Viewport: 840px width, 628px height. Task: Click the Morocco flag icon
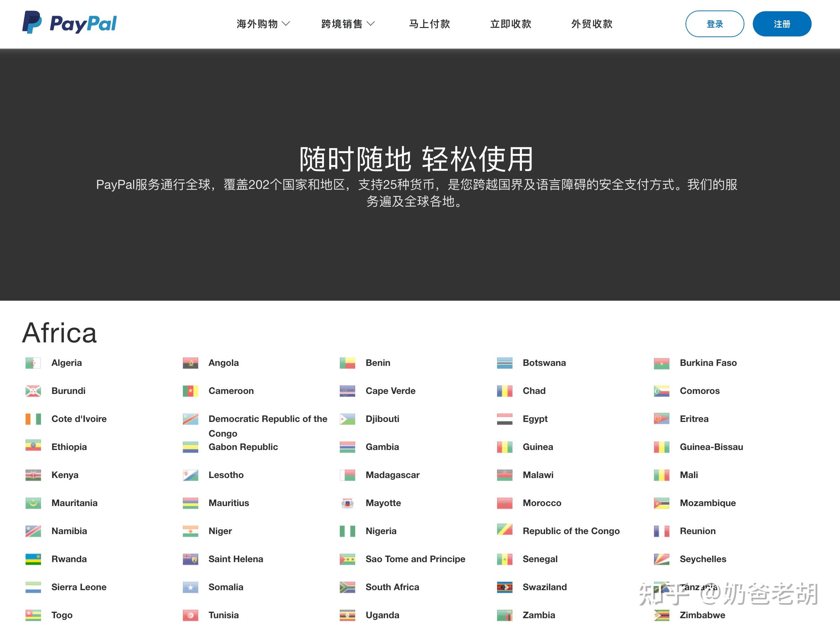[504, 503]
